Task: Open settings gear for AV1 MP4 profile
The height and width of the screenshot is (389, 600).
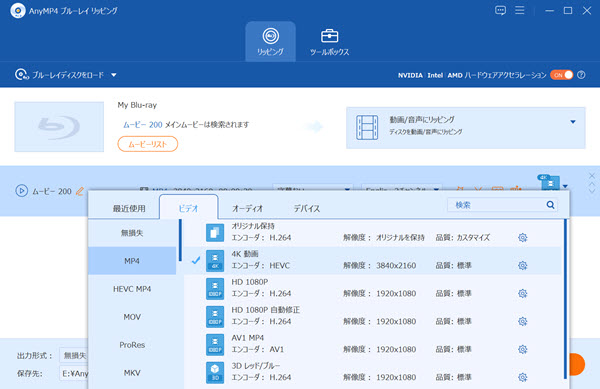Action: click(x=523, y=349)
